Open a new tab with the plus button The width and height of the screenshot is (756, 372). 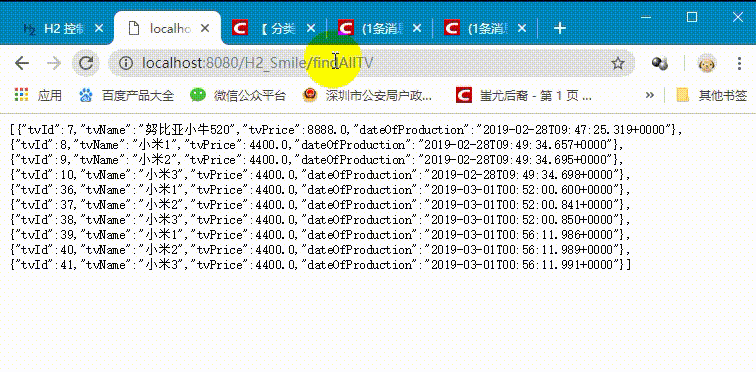(x=559, y=29)
